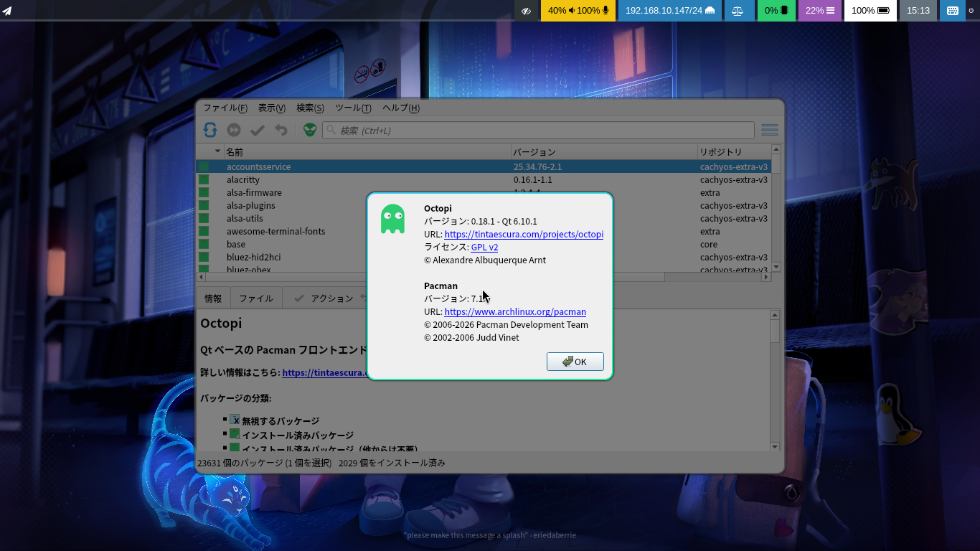
Task: Open the 検索(S) menu
Action: pyautogui.click(x=310, y=108)
